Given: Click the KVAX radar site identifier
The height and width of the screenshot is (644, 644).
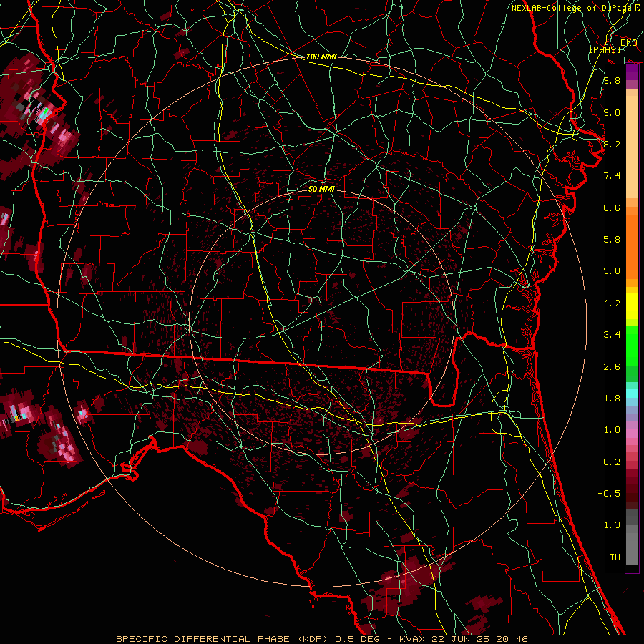Looking at the screenshot, I should coord(412,639).
